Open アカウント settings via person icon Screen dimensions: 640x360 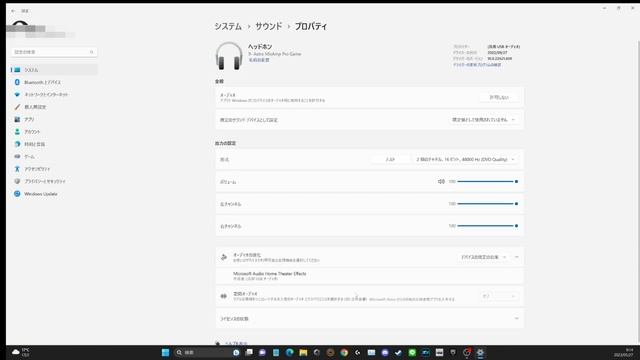17,132
